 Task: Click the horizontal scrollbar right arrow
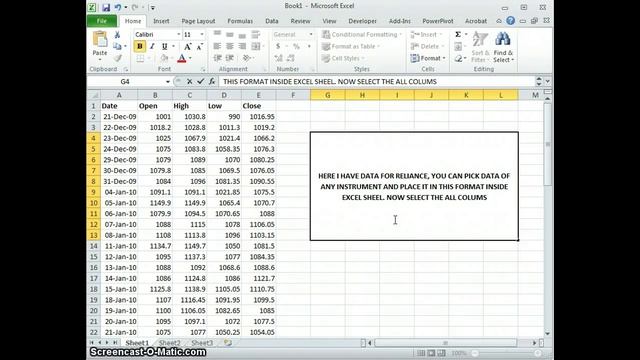point(534,343)
